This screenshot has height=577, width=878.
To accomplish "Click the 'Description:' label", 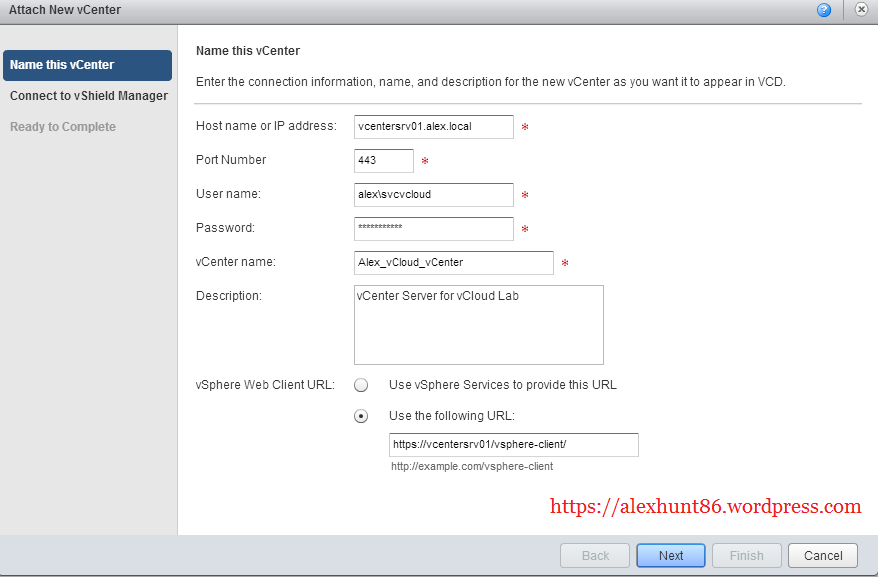I will click(228, 296).
